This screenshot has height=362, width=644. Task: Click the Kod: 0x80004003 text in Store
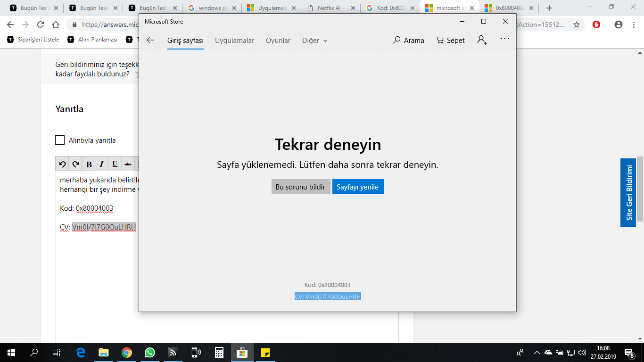(328, 285)
